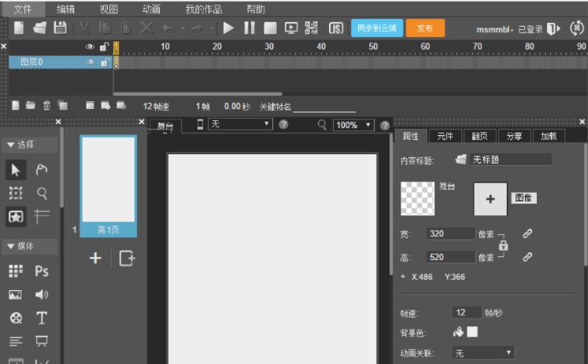Image resolution: width=588 pixels, height=364 pixels.
Task: Select the Ps import tool
Action: coord(42,271)
